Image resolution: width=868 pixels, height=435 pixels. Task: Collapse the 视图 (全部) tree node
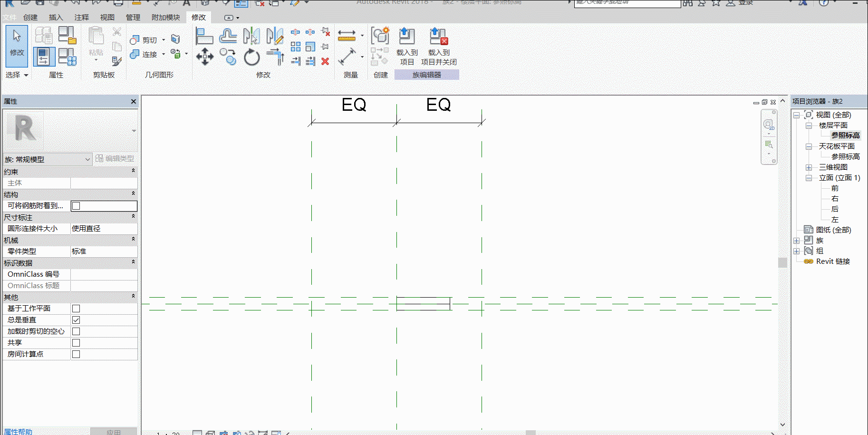(797, 115)
